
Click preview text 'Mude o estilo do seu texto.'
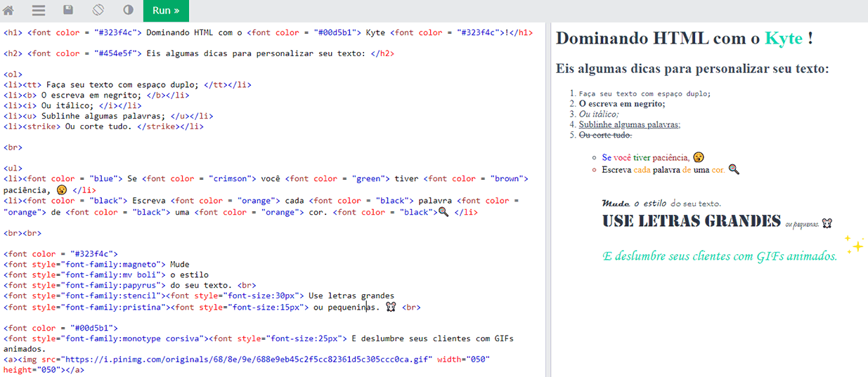[x=661, y=203]
